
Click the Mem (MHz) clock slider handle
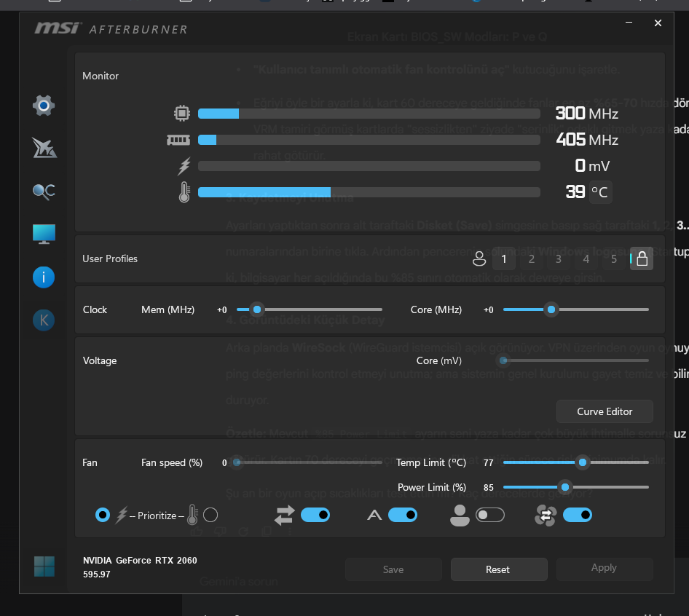click(x=257, y=309)
